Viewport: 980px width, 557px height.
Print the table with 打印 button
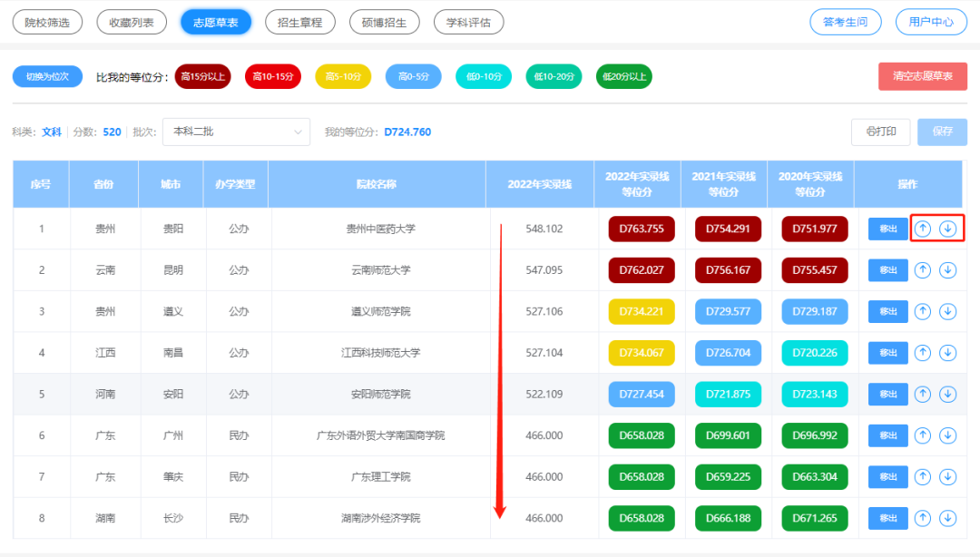880,132
